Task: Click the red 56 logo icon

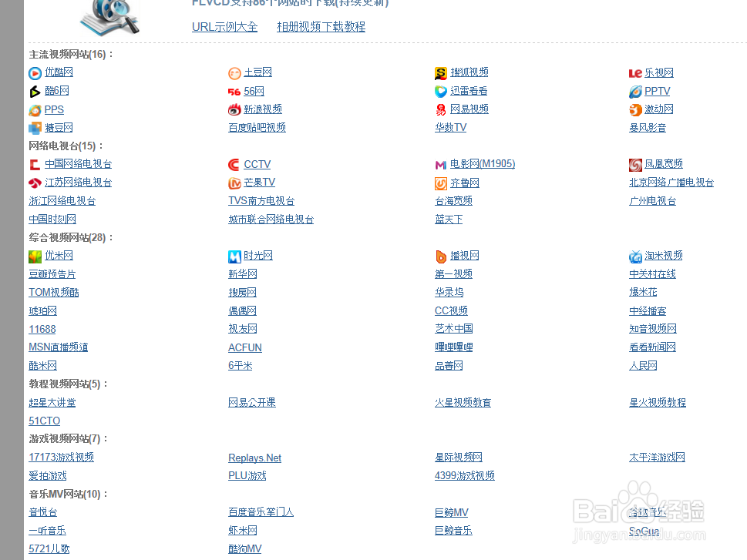Action: 234,92
